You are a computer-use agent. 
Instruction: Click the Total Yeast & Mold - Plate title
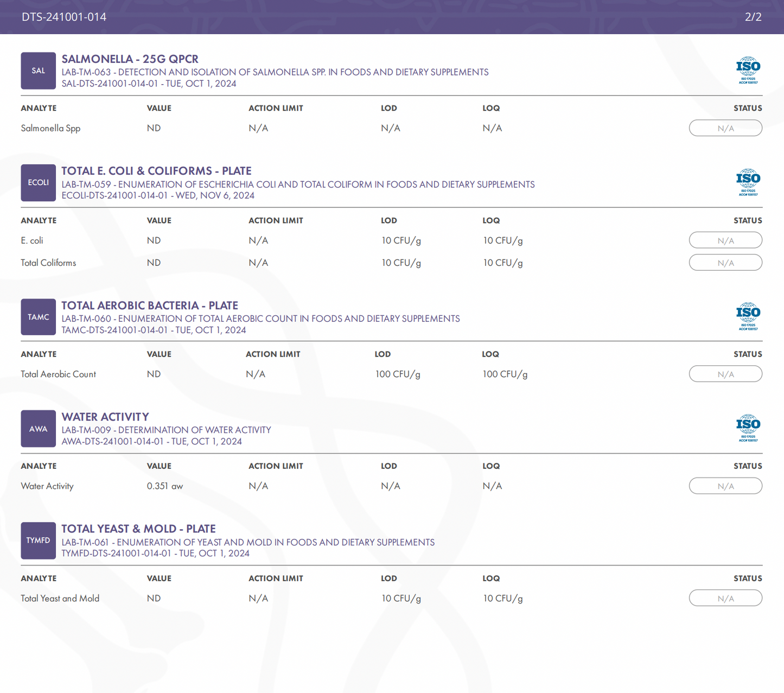click(138, 529)
